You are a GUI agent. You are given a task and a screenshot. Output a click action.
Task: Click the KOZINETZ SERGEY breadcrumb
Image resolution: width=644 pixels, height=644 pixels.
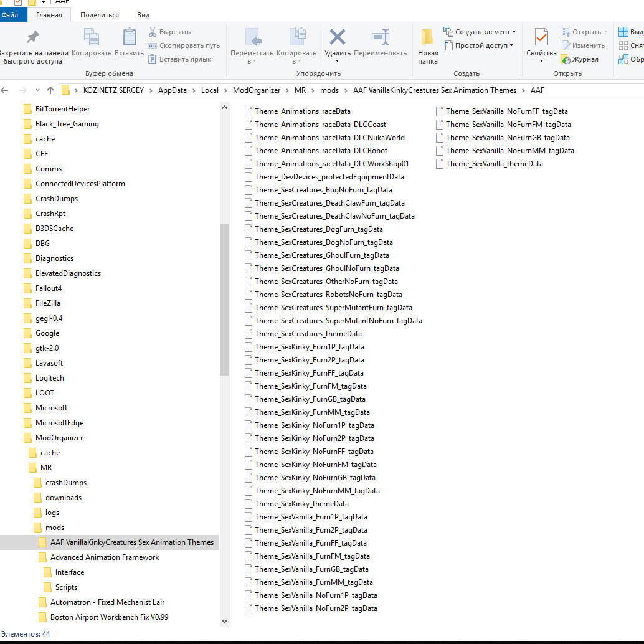(x=113, y=90)
